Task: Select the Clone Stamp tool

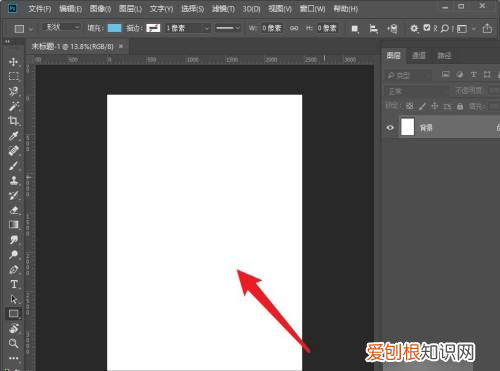Action: click(x=13, y=181)
